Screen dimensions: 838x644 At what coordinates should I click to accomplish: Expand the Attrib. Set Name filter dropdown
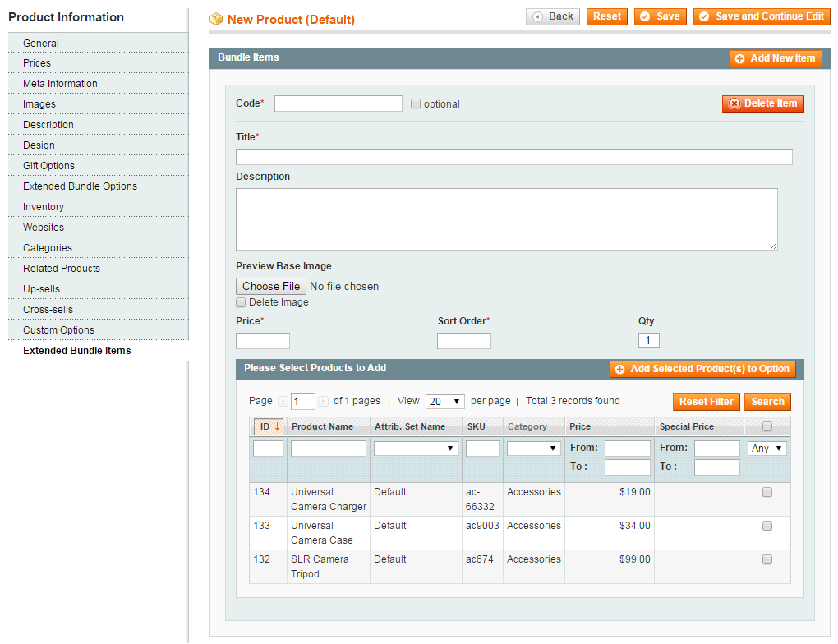pos(416,448)
